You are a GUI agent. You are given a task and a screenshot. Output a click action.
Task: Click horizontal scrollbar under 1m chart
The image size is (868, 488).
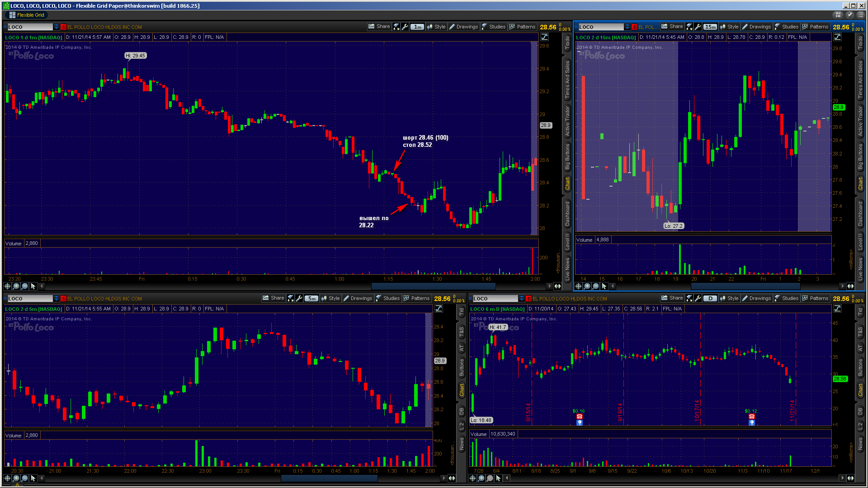(x=433, y=286)
